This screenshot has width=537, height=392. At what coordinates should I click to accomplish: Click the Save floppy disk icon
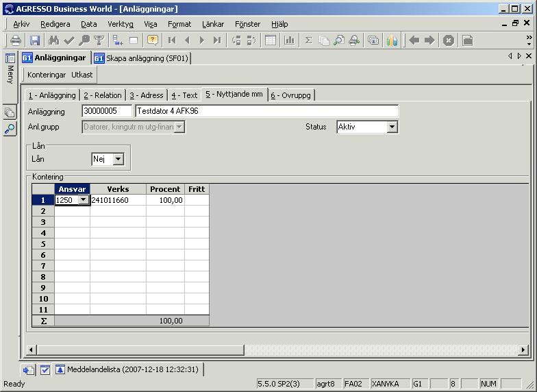pos(34,40)
